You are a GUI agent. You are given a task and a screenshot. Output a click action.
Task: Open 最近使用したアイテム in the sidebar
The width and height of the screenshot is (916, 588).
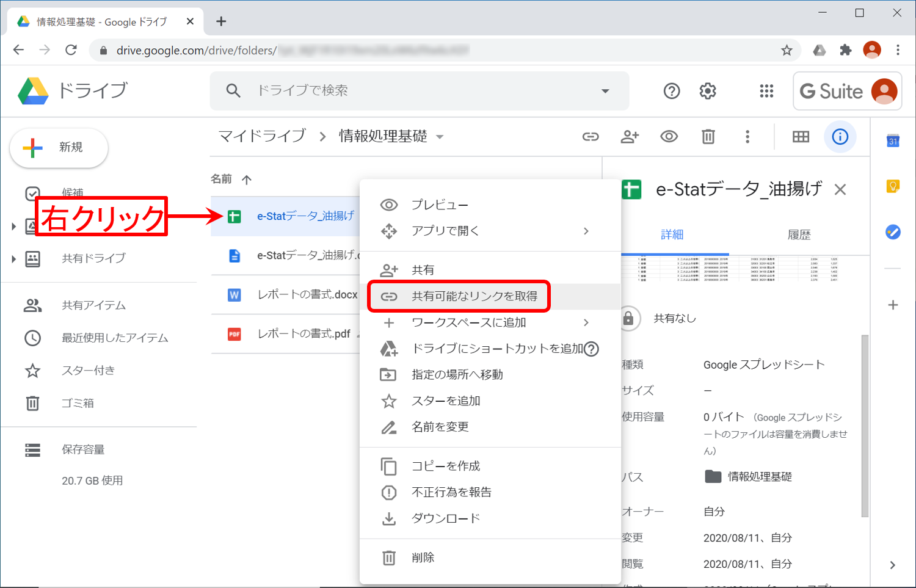tap(115, 338)
